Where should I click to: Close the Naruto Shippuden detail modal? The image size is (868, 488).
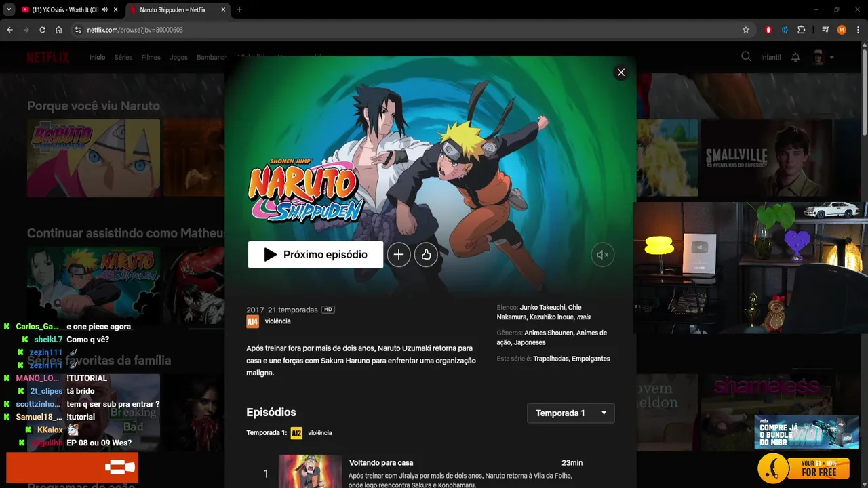tap(620, 73)
